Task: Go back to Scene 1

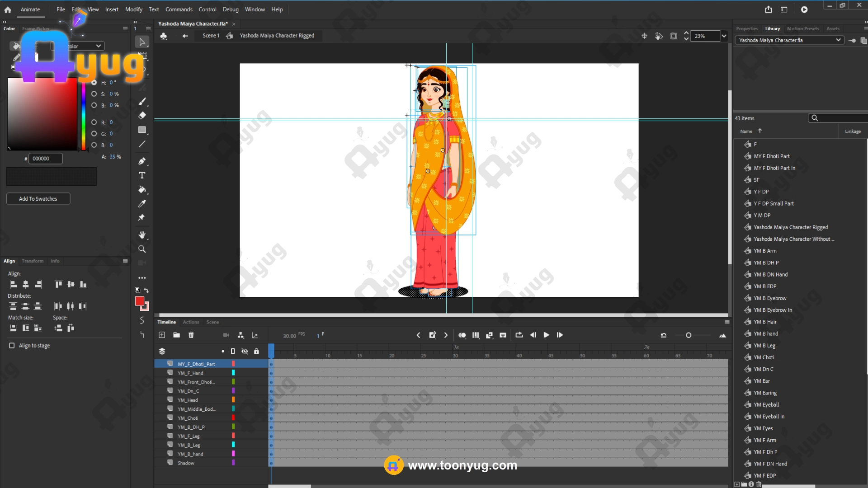Action: (x=210, y=36)
